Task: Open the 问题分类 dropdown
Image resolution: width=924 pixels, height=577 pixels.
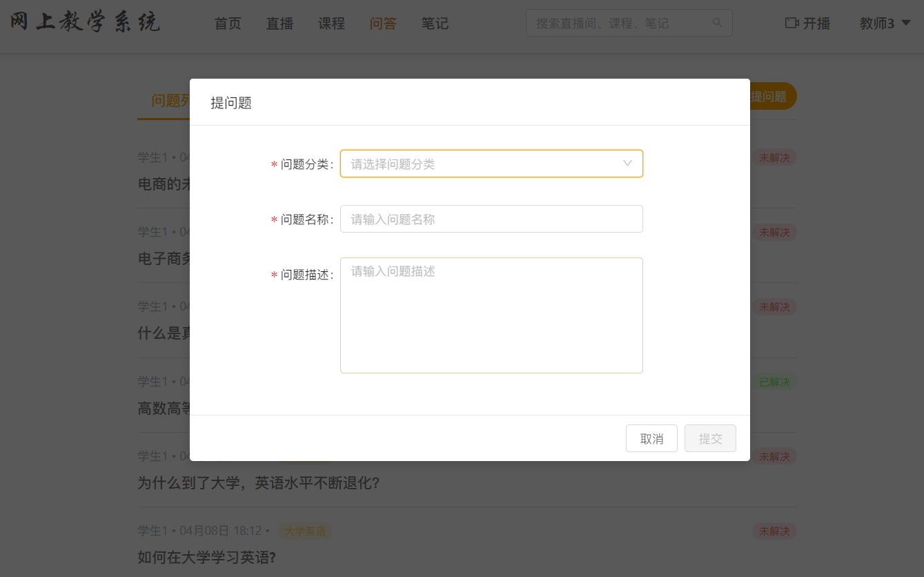Action: pos(491,164)
